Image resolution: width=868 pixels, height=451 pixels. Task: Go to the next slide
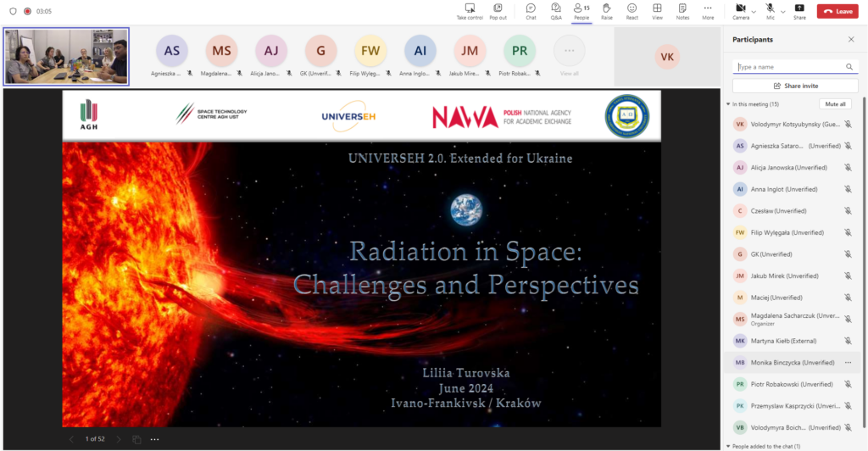click(118, 439)
